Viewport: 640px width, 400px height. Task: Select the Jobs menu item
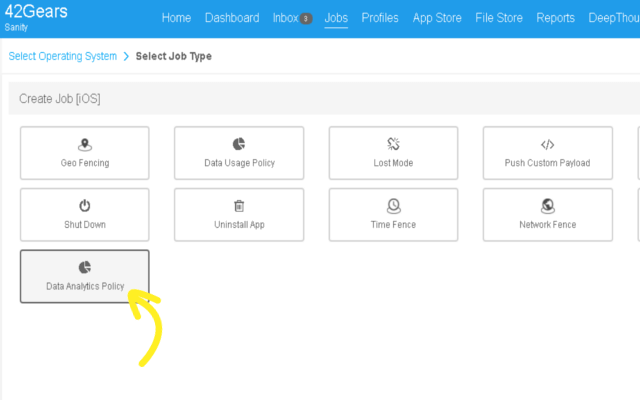pyautogui.click(x=336, y=18)
